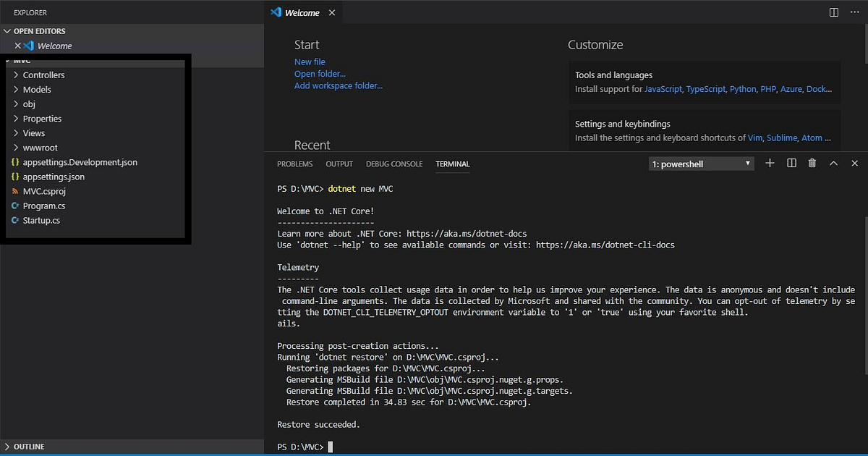Click the New file link
Screen dimensions: 868x456
(310, 62)
